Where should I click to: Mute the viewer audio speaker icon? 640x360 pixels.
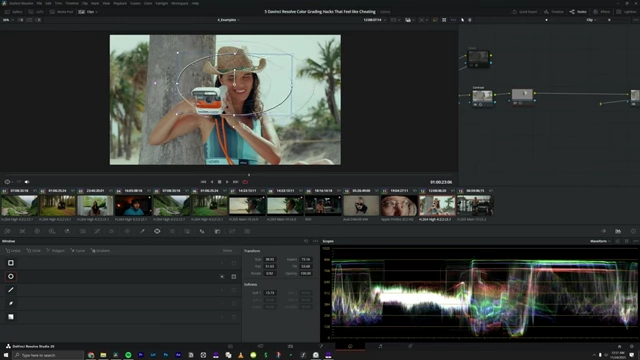pos(27,182)
